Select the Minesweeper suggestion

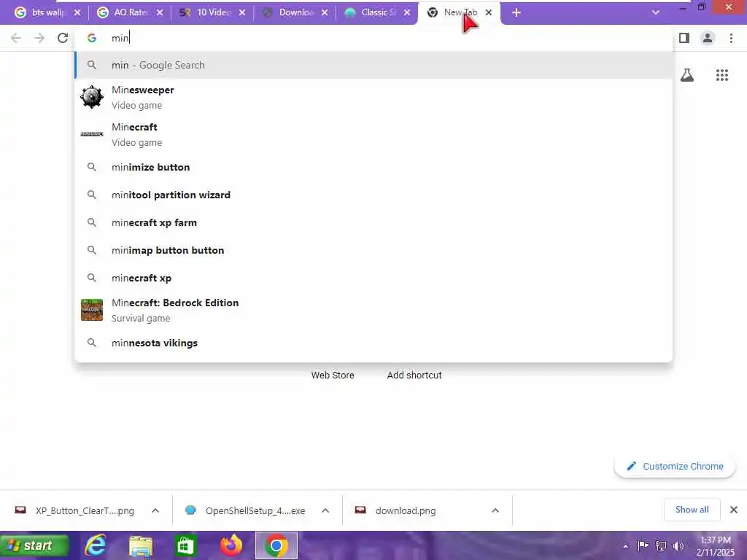(373, 98)
